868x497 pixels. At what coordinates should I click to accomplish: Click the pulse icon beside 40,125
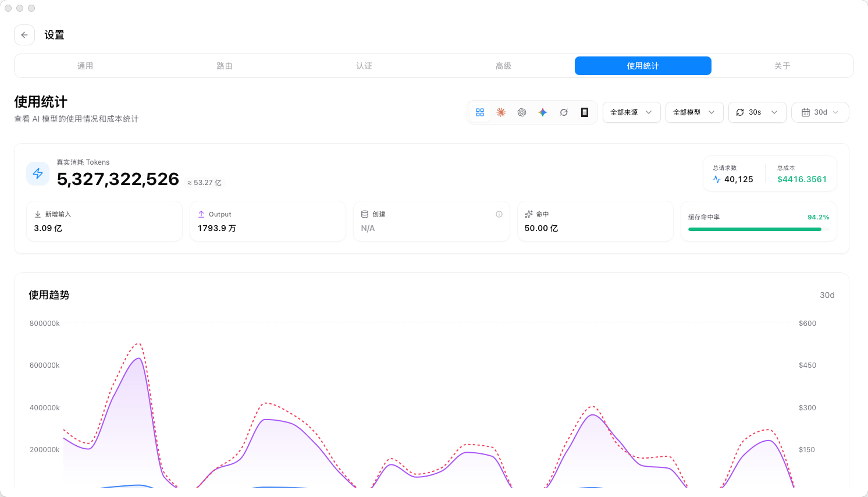coord(717,179)
